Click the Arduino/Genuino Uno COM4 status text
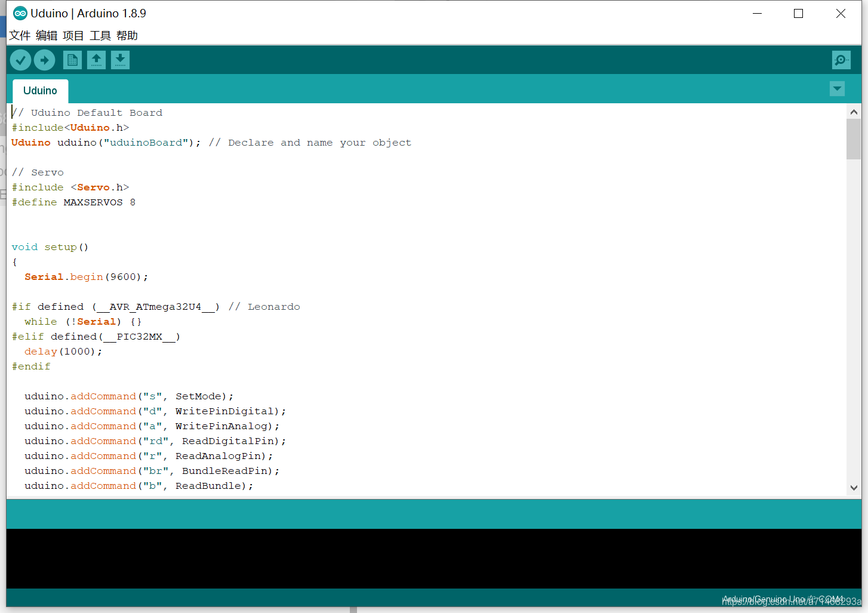 click(784, 599)
